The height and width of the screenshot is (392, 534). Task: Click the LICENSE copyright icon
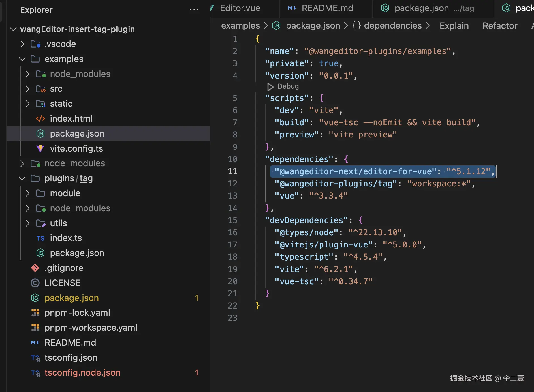click(x=35, y=283)
